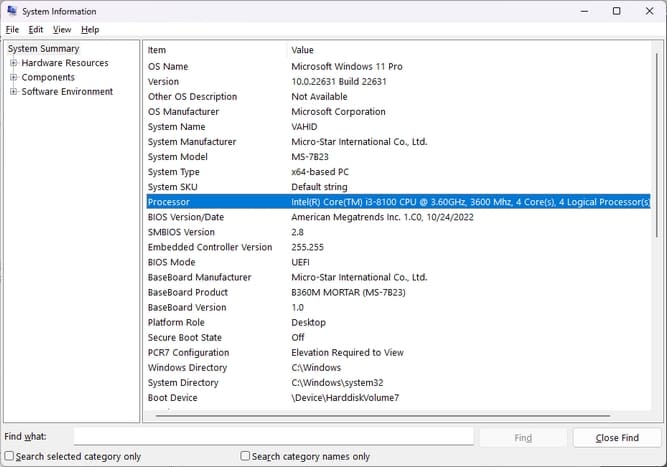667x467 pixels.
Task: Select the Embedded Controller Version row
Action: pos(398,247)
